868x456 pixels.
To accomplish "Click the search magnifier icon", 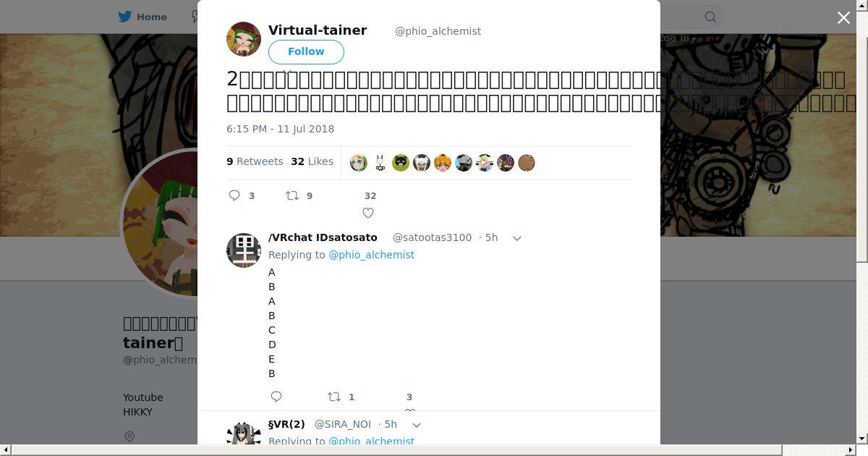I will click(710, 17).
